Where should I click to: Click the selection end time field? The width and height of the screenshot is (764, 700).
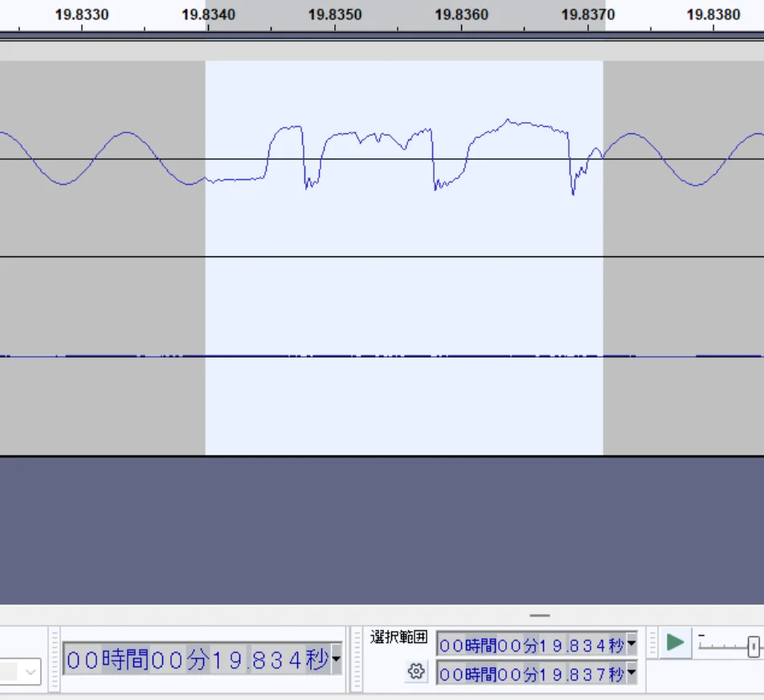coord(531,673)
